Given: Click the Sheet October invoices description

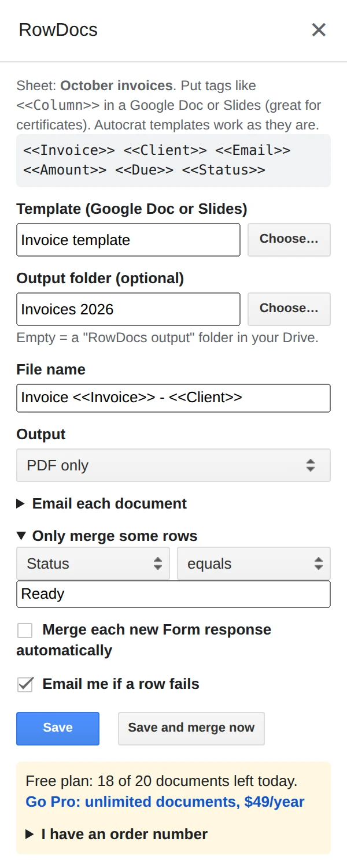Looking at the screenshot, I should pos(169,105).
